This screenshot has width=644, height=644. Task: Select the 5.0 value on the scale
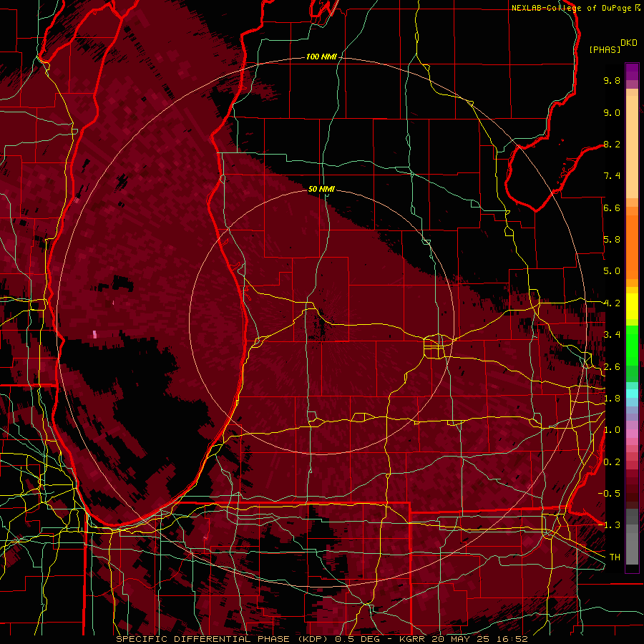[x=612, y=271]
